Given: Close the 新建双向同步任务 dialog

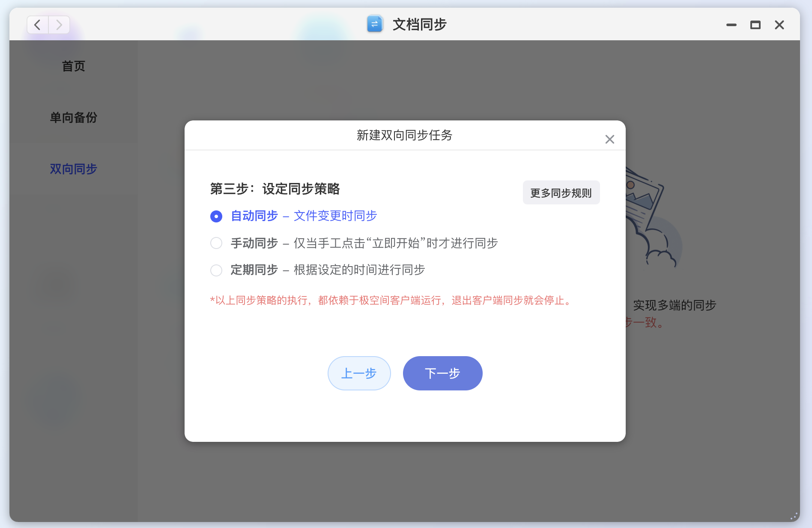Looking at the screenshot, I should pos(610,139).
